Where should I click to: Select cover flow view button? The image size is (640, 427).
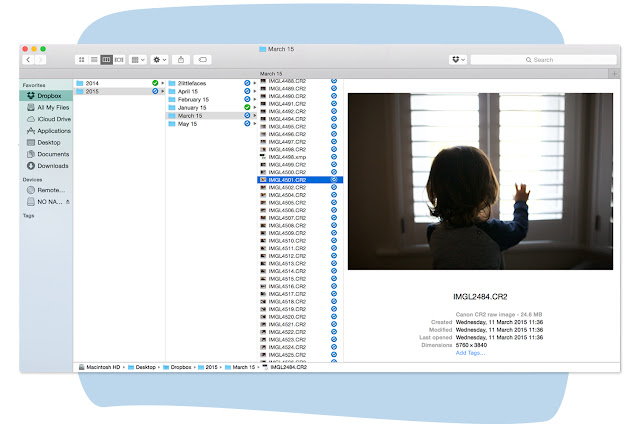[119, 60]
